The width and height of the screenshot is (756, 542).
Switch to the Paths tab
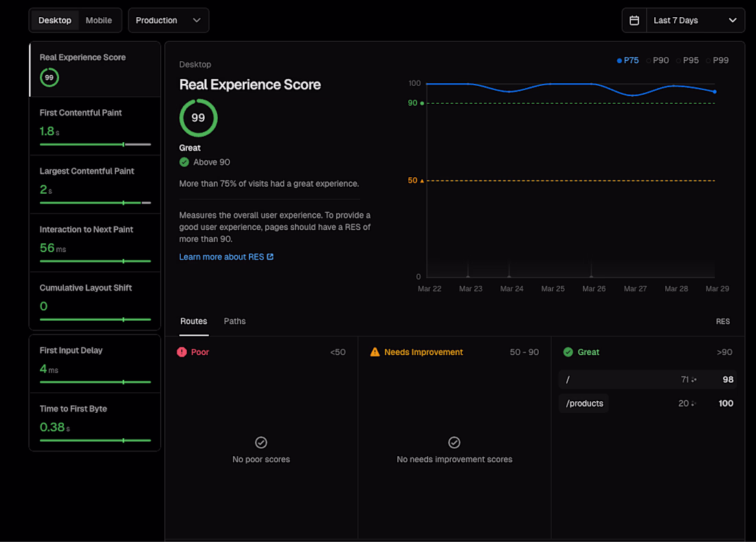(x=234, y=321)
